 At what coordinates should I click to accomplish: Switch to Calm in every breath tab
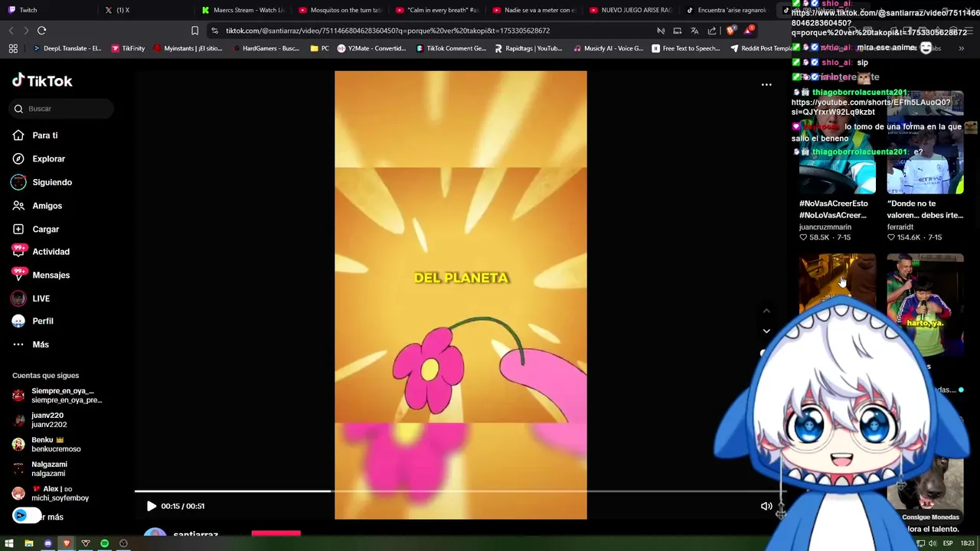tap(438, 10)
